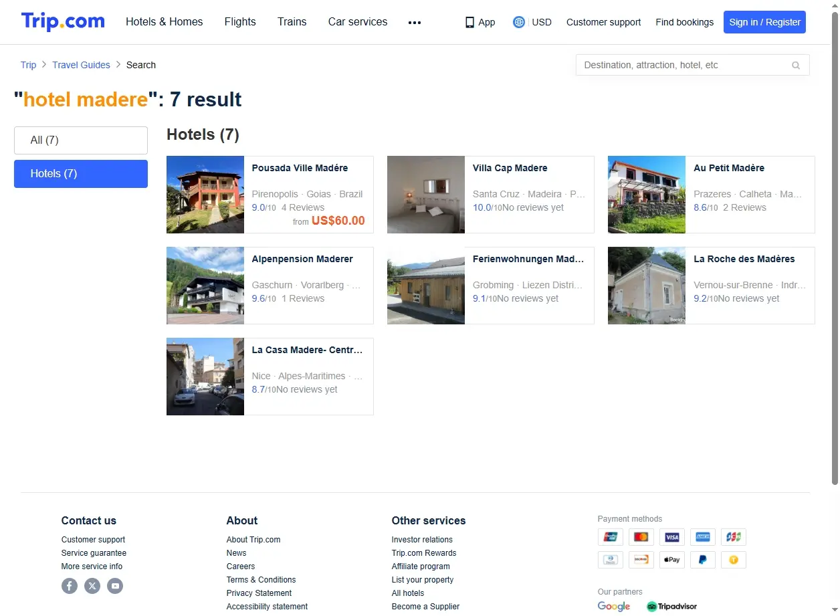Open Ferienwohnungen Mad... hotel photo
840x616 pixels.
(x=426, y=286)
